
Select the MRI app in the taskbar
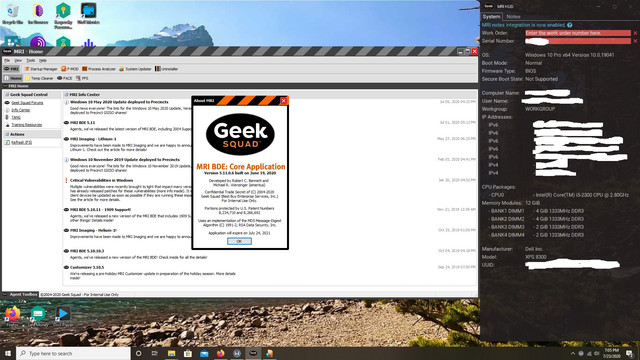253,353
